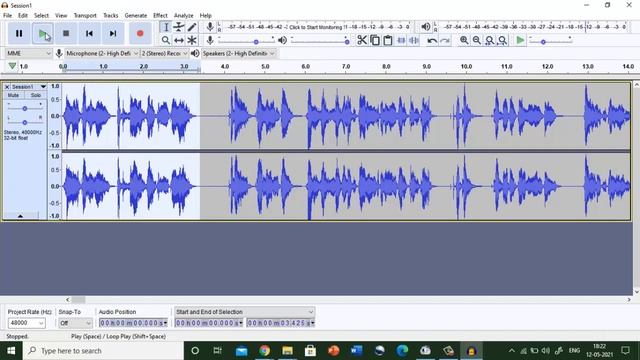
Task: Select the Draw (pencil) tool
Action: tap(192, 27)
